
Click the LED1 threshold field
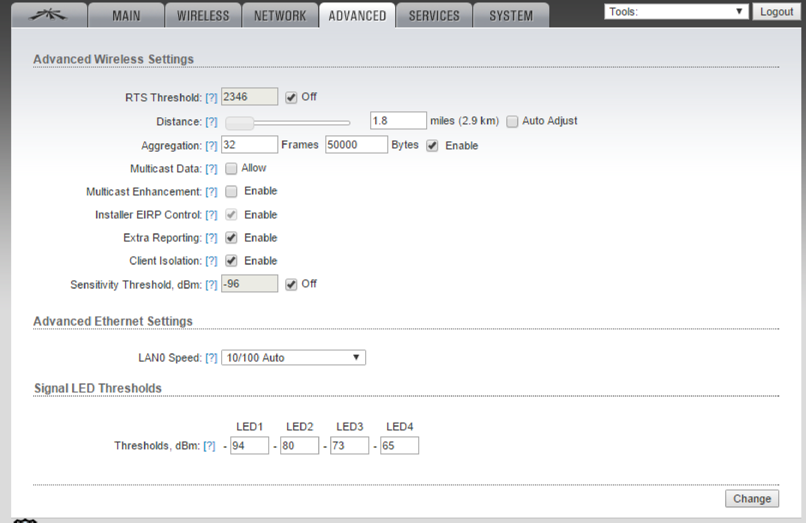coord(249,445)
